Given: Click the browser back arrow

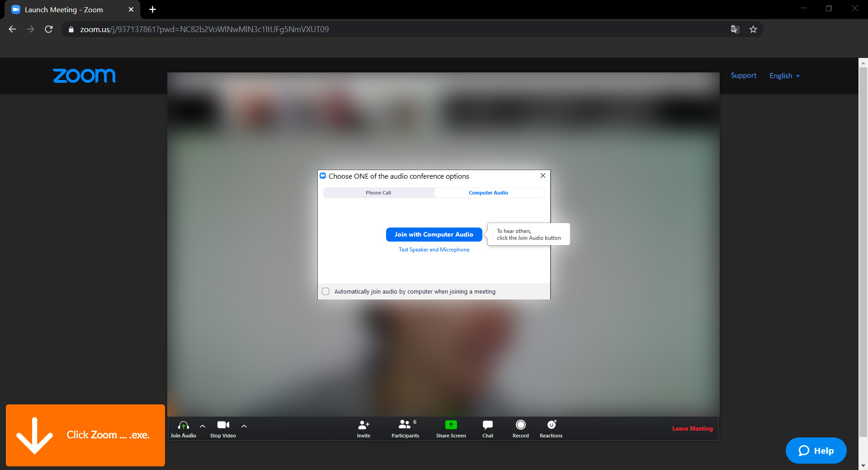Looking at the screenshot, I should pos(13,29).
